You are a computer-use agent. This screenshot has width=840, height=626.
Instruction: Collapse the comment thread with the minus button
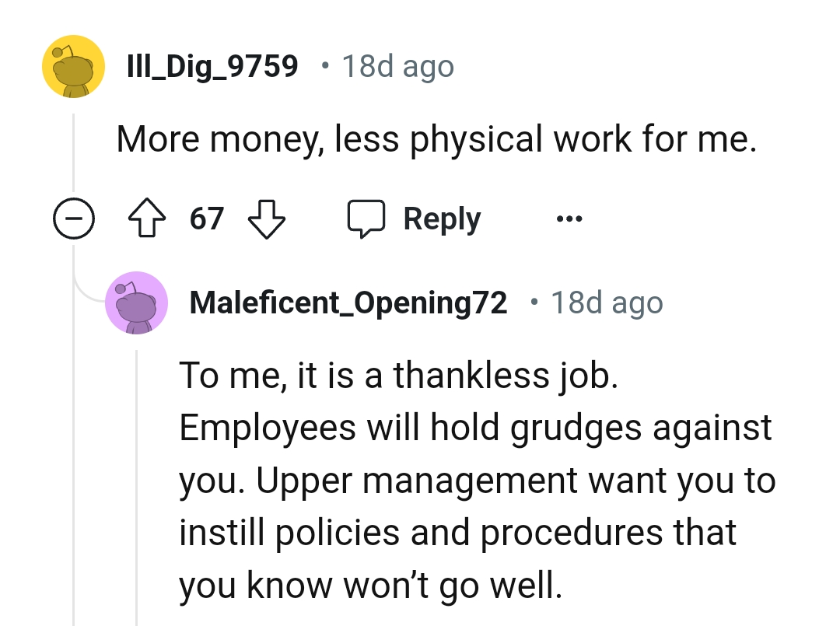pos(74,219)
